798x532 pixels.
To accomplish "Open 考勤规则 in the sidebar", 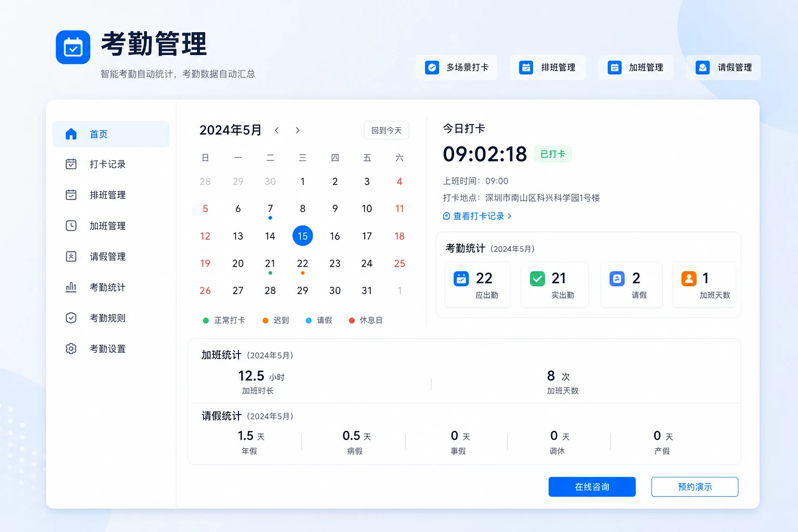I will tap(111, 318).
